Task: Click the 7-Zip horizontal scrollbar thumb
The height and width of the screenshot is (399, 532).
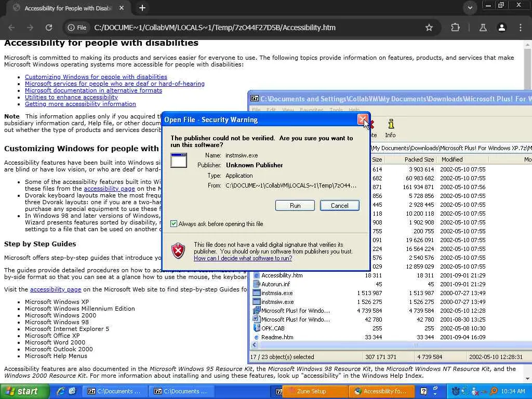Action: pyautogui.click(x=395, y=345)
